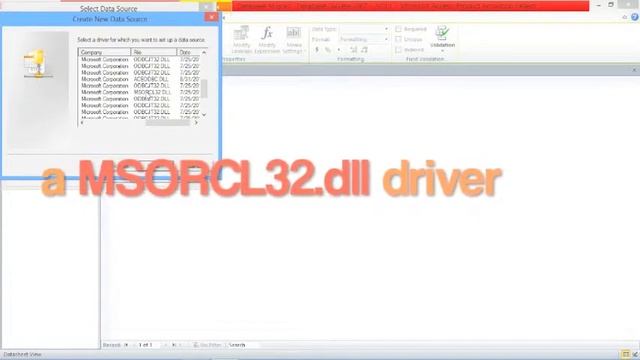Apply currency dollar format icon
The width and height of the screenshot is (640, 360).
click(317, 50)
